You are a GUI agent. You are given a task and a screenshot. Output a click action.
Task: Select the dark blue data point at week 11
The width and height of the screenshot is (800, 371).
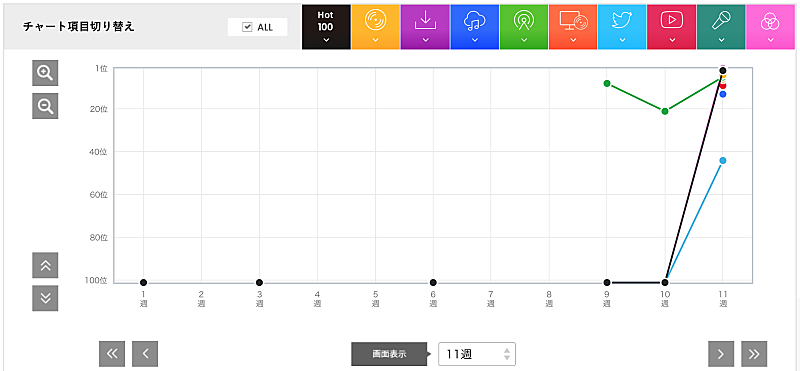click(x=722, y=94)
